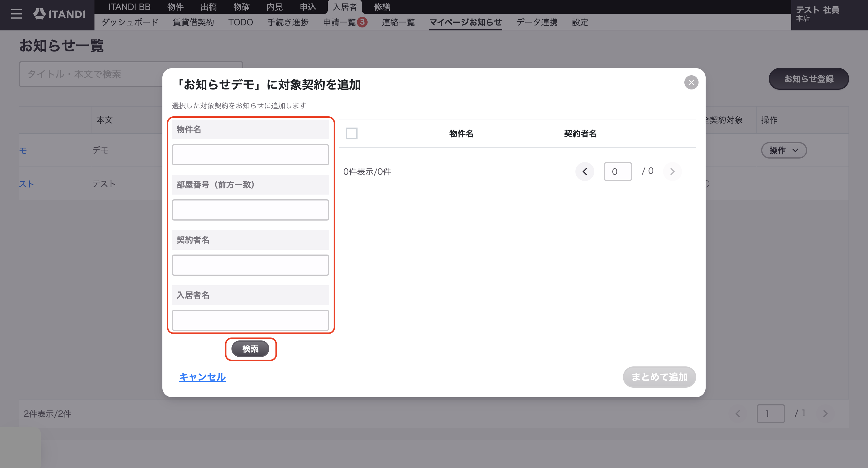
Task: Close the dialog with the X button
Action: pyautogui.click(x=691, y=82)
